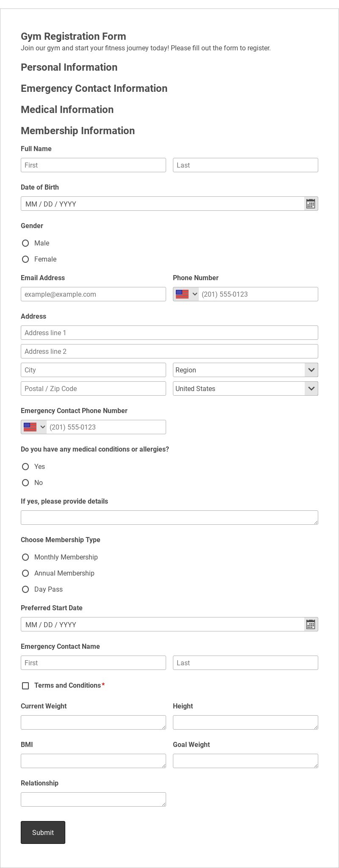Go to Emergency Contact Information section heading
Image resolution: width=339 pixels, height=868 pixels.
(x=94, y=88)
